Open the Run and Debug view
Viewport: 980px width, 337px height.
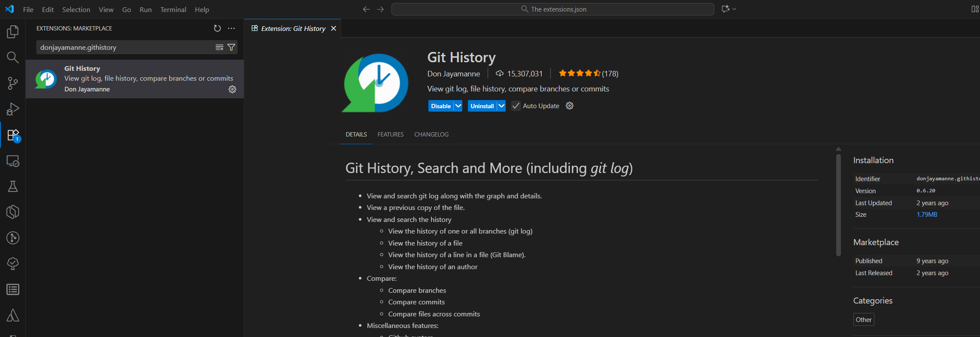pyautogui.click(x=13, y=109)
